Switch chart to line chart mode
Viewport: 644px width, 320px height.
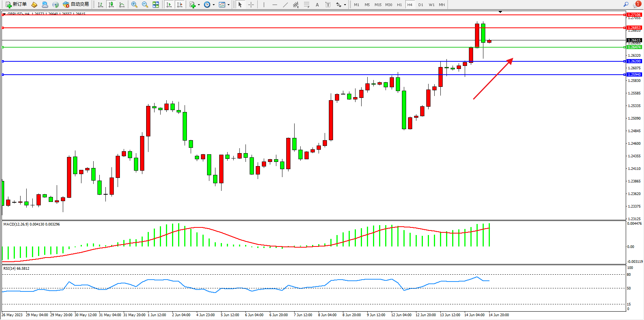[122, 5]
